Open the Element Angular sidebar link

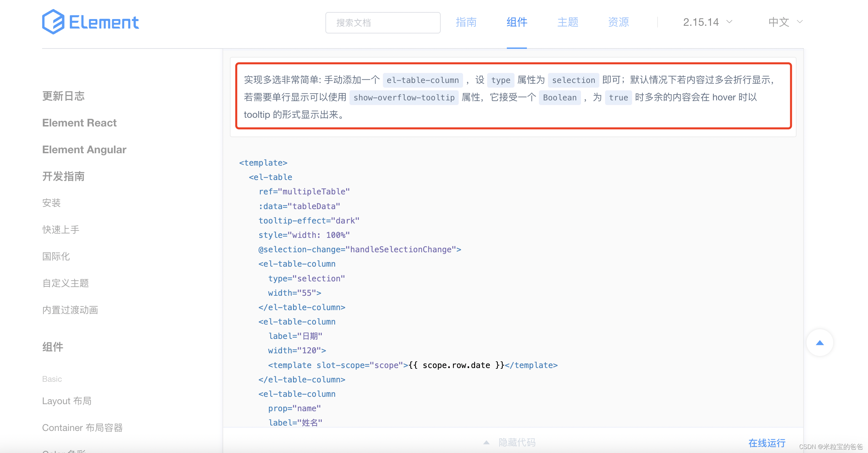coord(84,150)
